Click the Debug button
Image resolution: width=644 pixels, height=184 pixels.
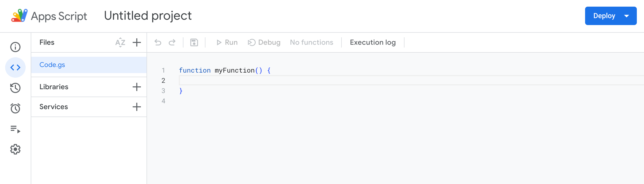pos(264,42)
